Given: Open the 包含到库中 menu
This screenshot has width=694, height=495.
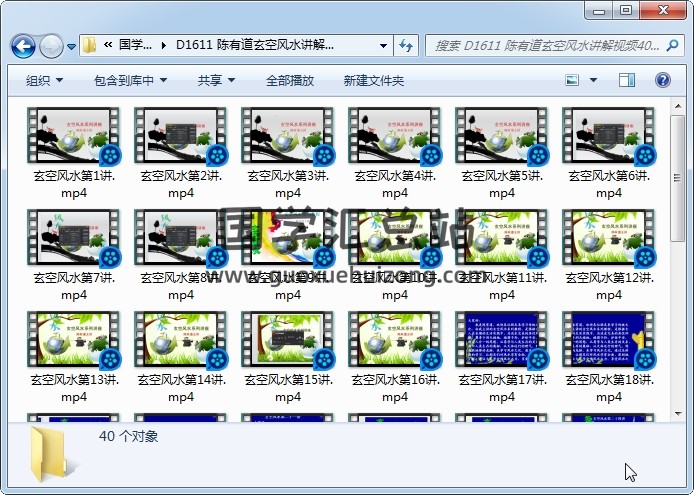Looking at the screenshot, I should 130,81.
